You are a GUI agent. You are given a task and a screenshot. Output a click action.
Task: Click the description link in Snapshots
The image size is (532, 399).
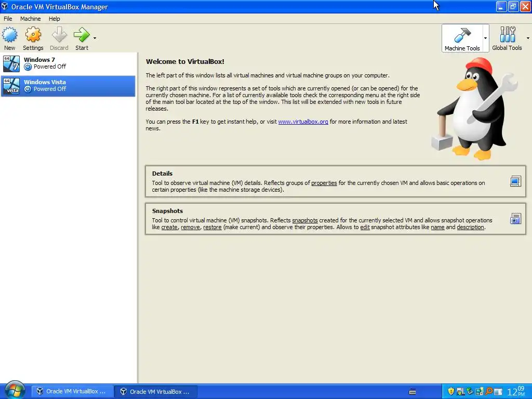click(470, 228)
